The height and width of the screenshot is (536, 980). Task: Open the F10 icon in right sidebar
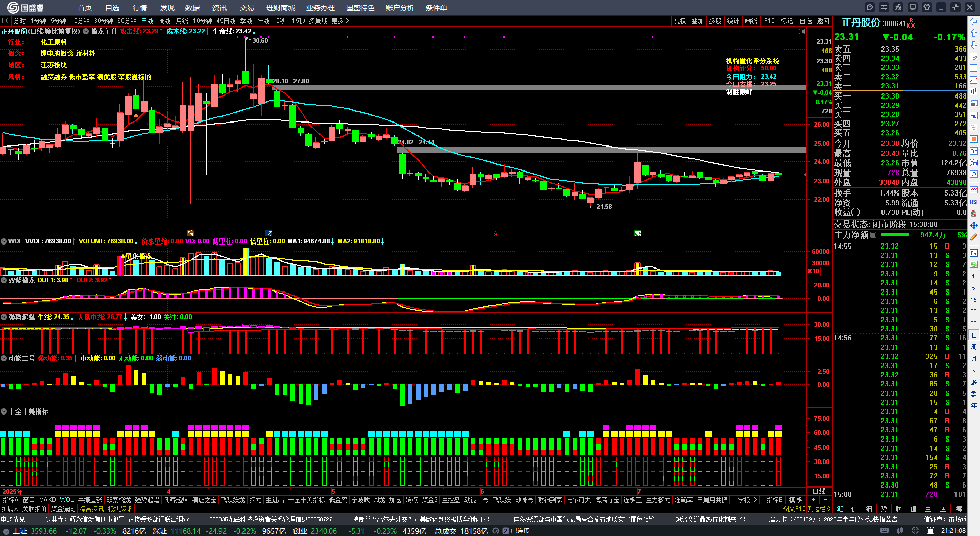pos(974,115)
